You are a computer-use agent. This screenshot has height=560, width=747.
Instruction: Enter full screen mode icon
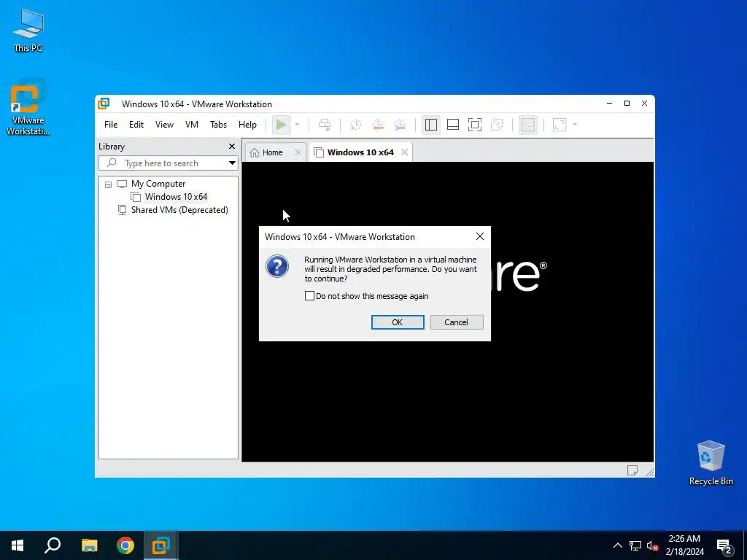474,125
